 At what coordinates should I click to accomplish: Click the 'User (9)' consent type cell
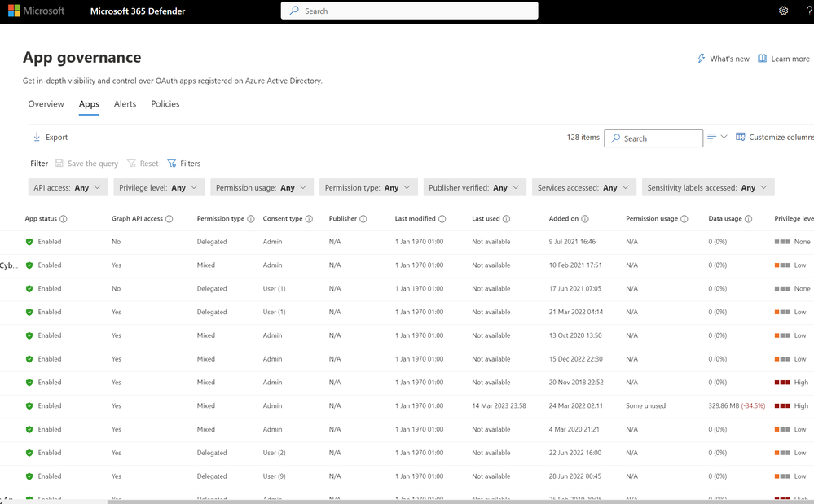click(274, 476)
